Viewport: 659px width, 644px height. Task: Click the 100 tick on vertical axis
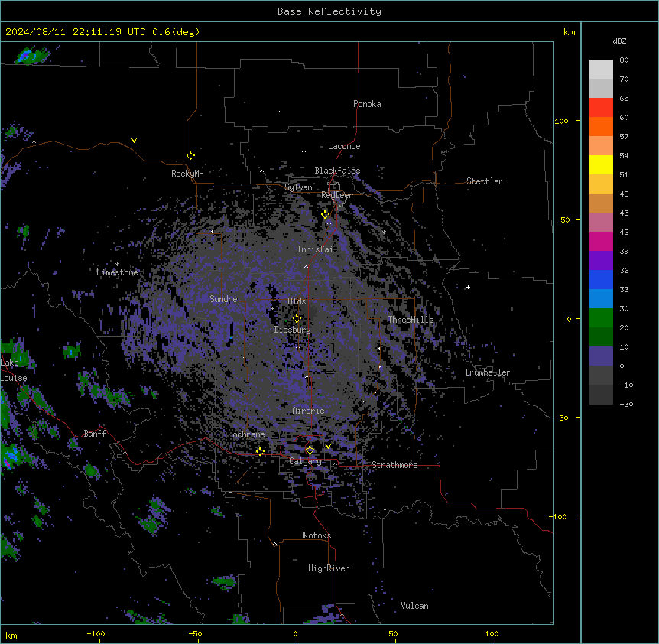coord(561,121)
